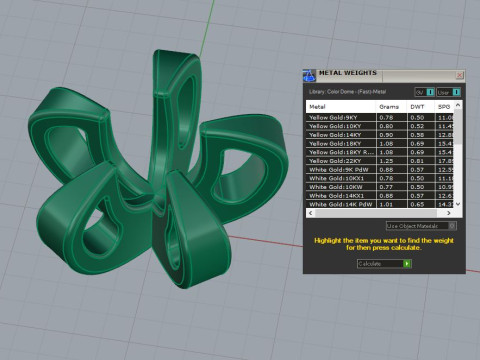Viewport: 480px width, 360px height.
Task: Select the Yellow Gold:10KY row
Action: [380, 126]
